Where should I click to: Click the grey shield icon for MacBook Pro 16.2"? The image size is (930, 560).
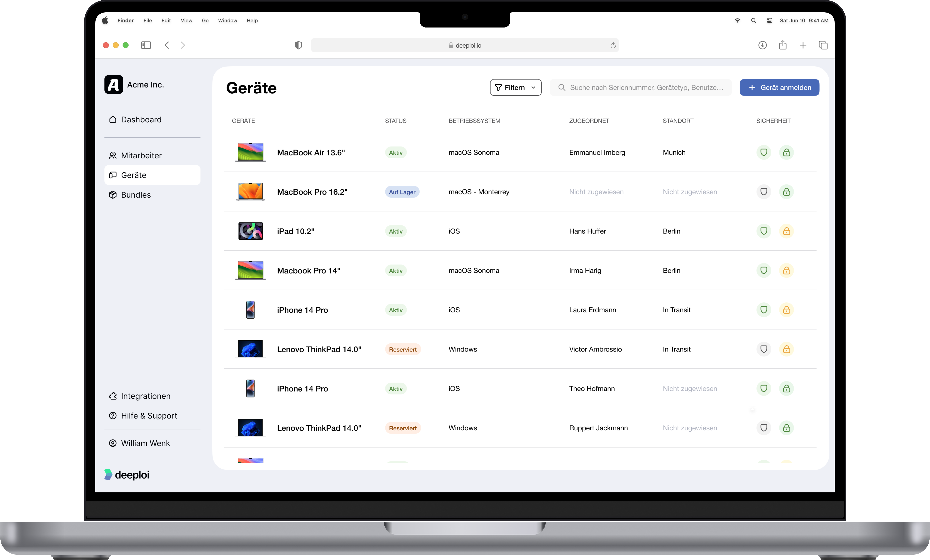tap(764, 191)
